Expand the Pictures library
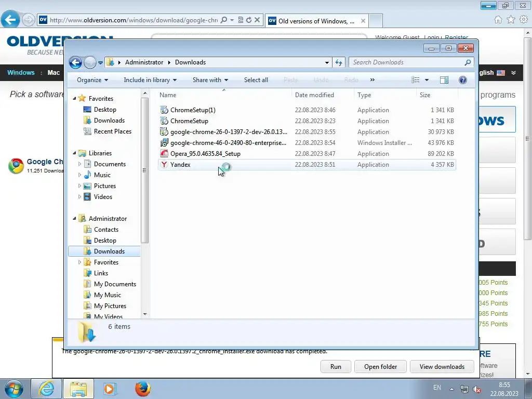532x399 pixels. point(79,185)
